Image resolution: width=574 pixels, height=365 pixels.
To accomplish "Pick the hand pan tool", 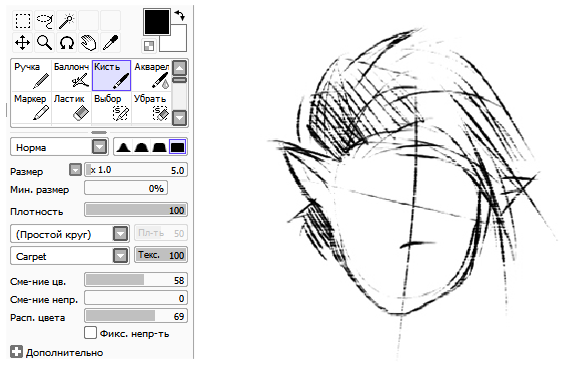I will point(89,42).
